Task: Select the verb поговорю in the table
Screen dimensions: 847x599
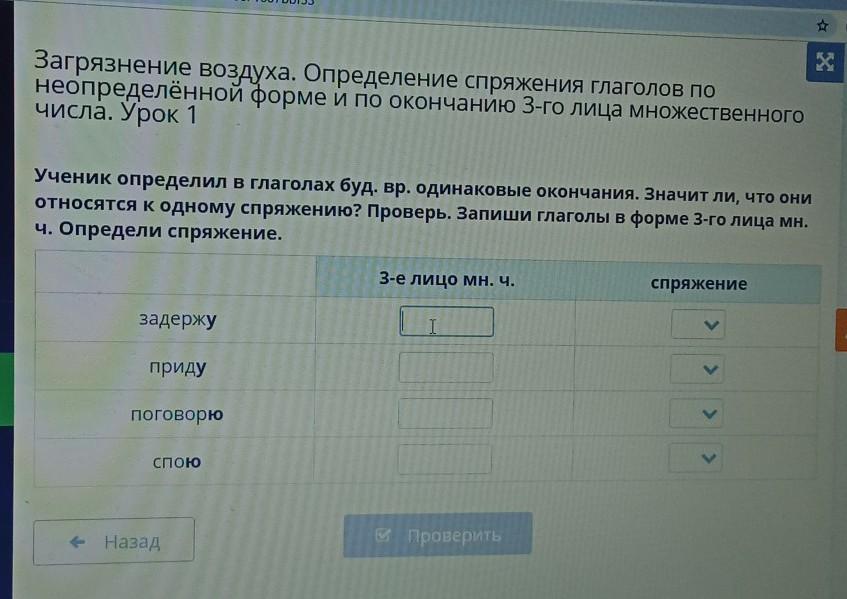Action: (x=177, y=414)
